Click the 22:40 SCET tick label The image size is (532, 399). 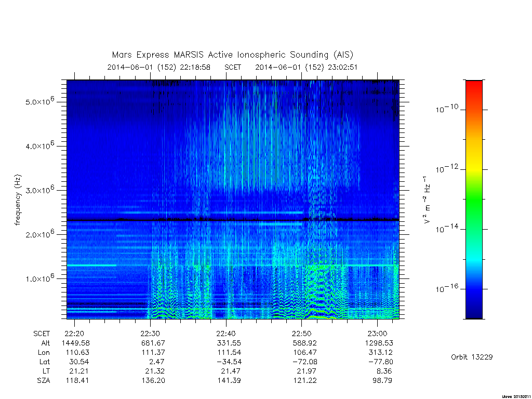click(x=226, y=334)
